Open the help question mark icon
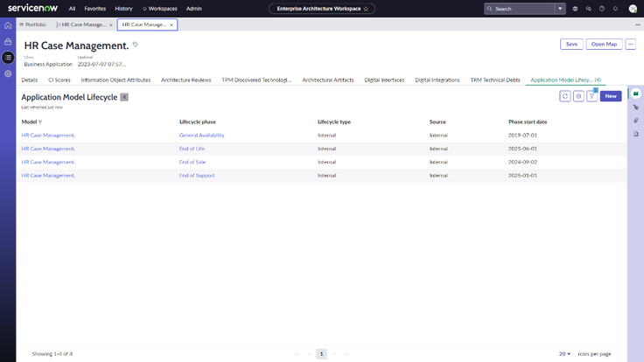 click(602, 9)
